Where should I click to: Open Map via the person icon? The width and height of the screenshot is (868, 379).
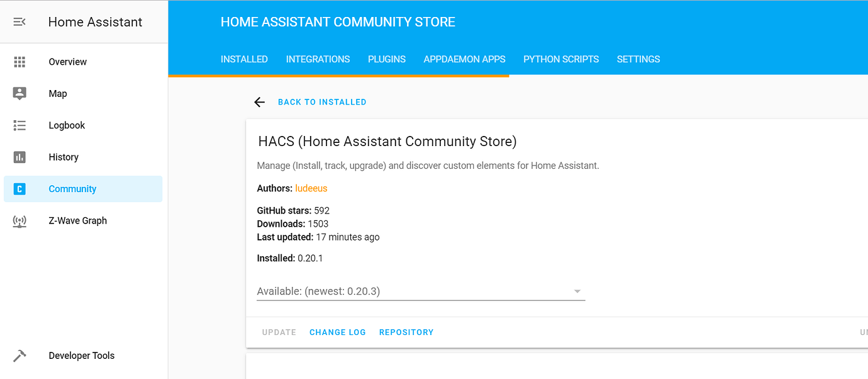(19, 93)
